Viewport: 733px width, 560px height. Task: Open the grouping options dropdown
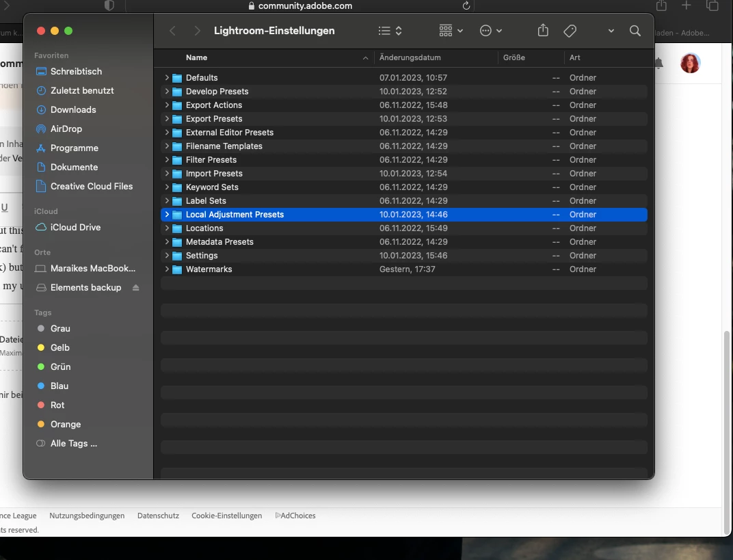pos(451,31)
